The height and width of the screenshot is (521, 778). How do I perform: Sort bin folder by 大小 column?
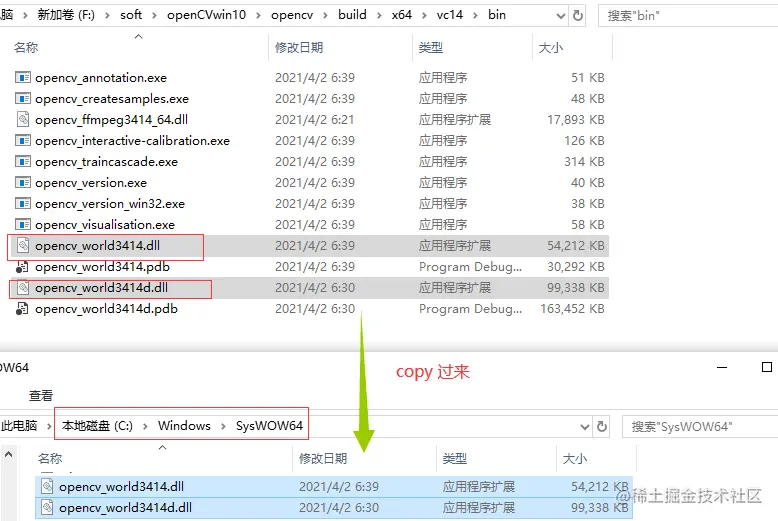(x=551, y=48)
